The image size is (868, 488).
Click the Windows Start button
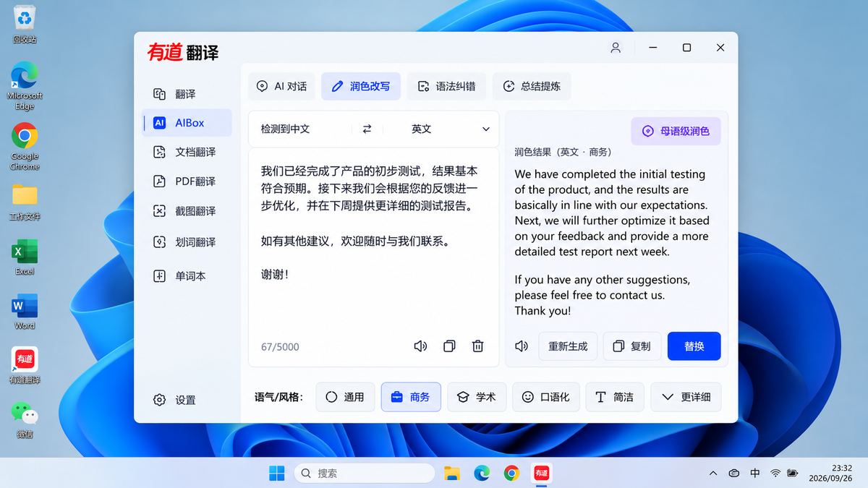coord(276,474)
